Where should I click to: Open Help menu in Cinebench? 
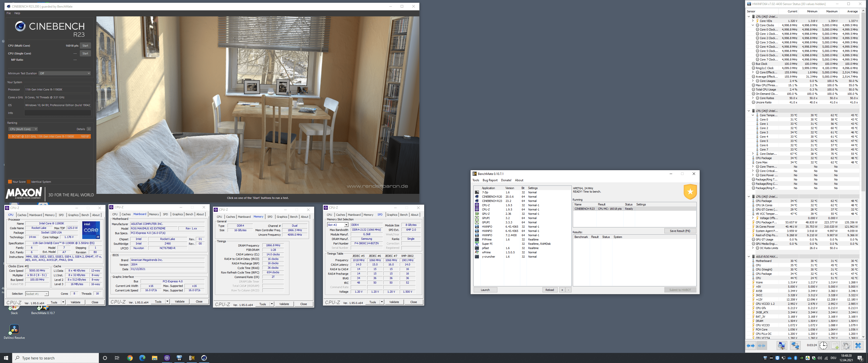17,13
